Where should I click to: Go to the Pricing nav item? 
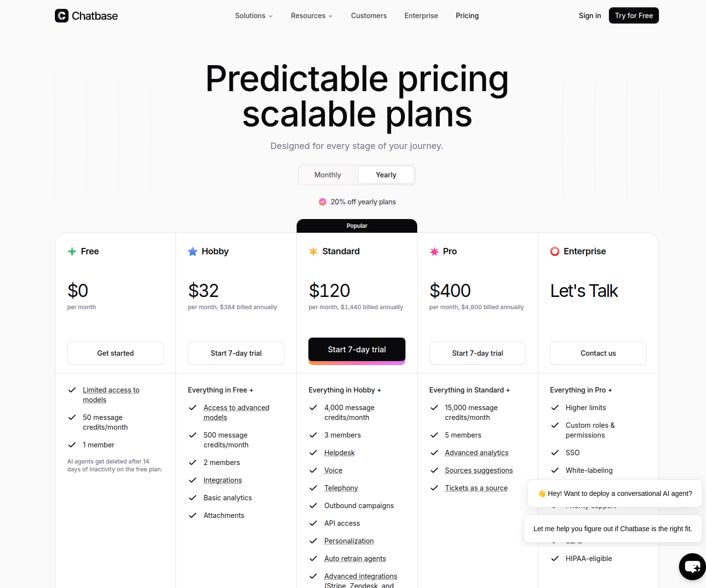point(467,16)
